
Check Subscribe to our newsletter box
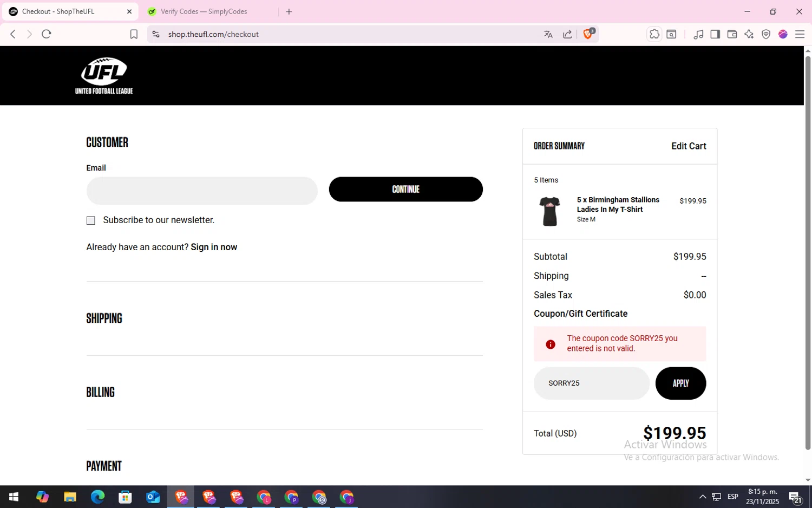click(91, 220)
